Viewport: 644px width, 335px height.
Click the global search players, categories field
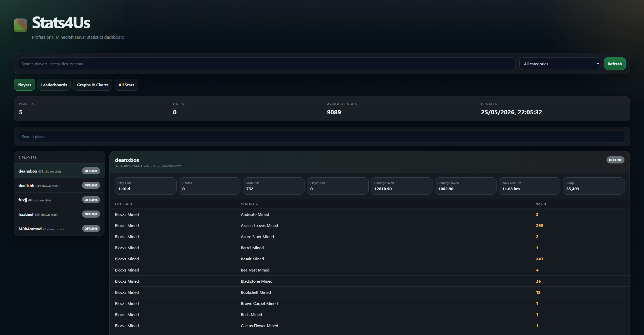tap(267, 64)
